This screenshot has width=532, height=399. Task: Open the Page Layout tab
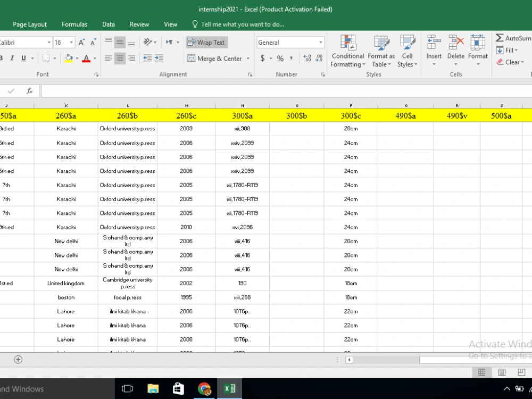tap(30, 24)
